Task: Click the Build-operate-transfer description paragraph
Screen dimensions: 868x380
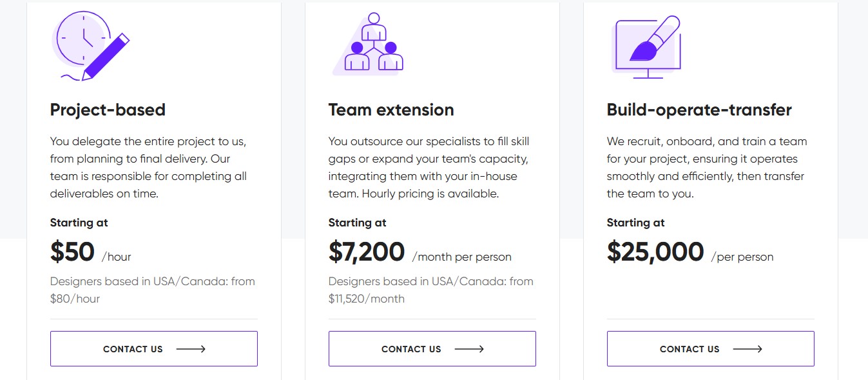Action: click(706, 167)
